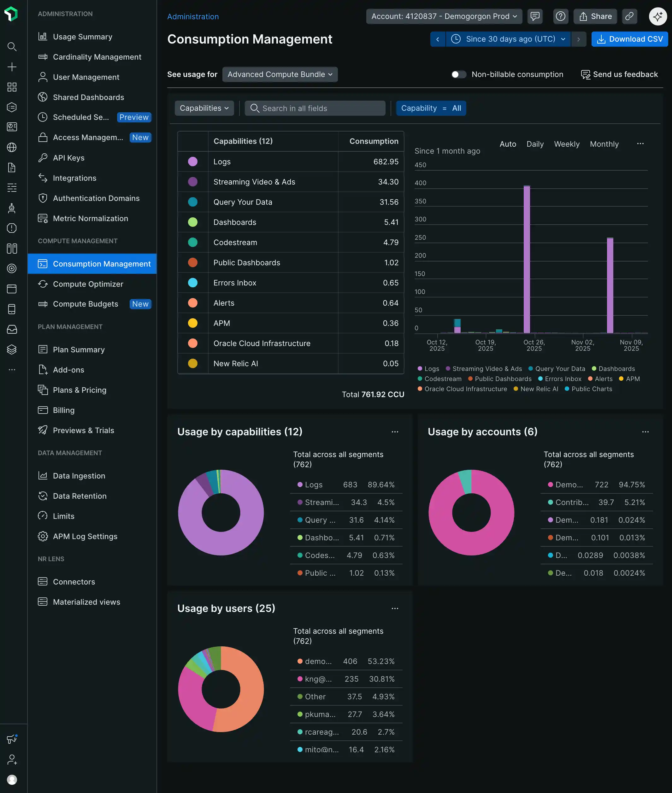Image resolution: width=672 pixels, height=793 pixels.
Task: Expand the Advanced Compute Bundle selector
Action: (x=280, y=74)
